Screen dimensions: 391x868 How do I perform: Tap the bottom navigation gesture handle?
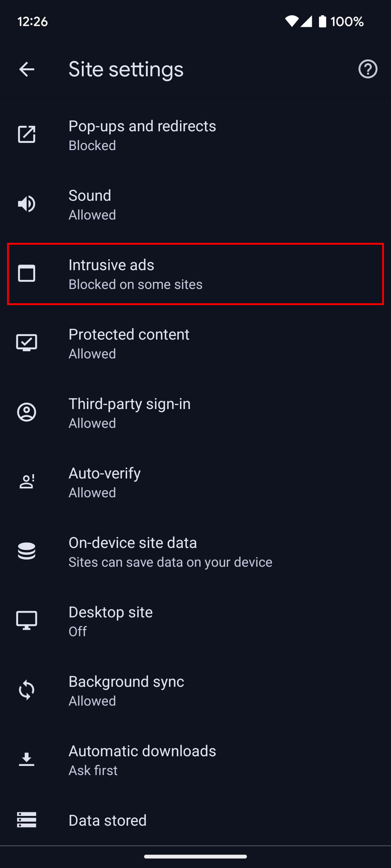[195, 856]
